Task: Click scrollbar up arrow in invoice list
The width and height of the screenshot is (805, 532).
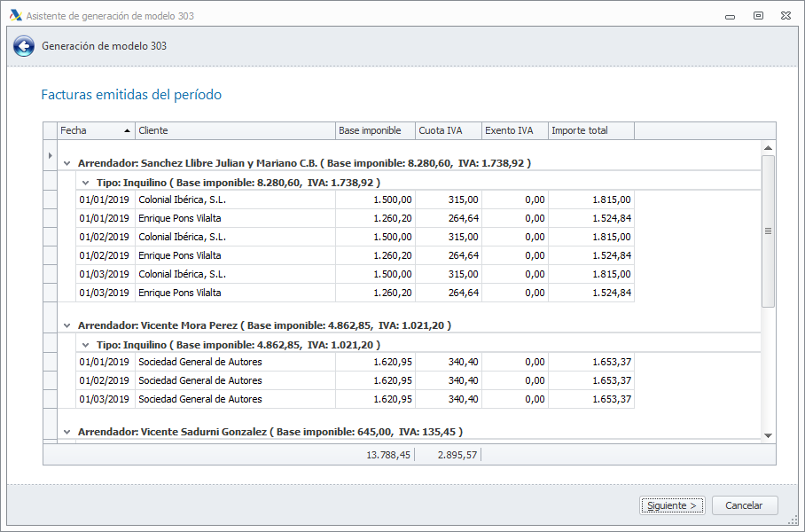Action: click(x=769, y=148)
